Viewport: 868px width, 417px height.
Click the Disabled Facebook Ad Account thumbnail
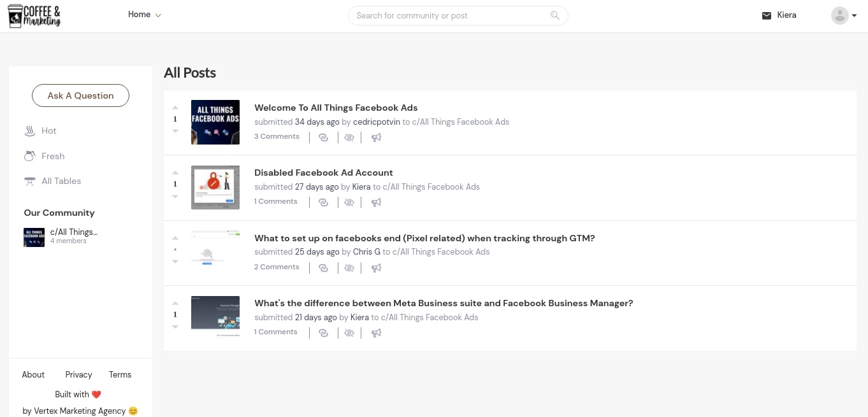(215, 187)
